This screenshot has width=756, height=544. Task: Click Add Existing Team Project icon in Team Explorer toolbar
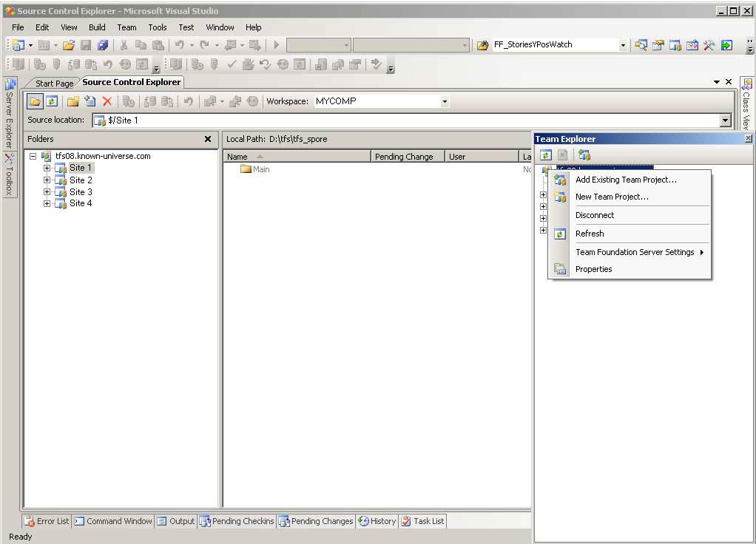click(x=584, y=155)
